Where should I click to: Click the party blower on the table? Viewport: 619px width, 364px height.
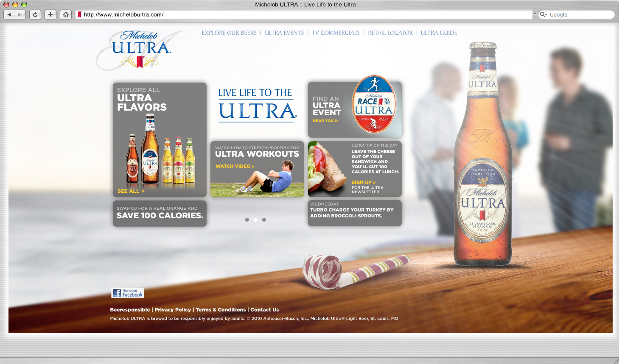tap(356, 272)
